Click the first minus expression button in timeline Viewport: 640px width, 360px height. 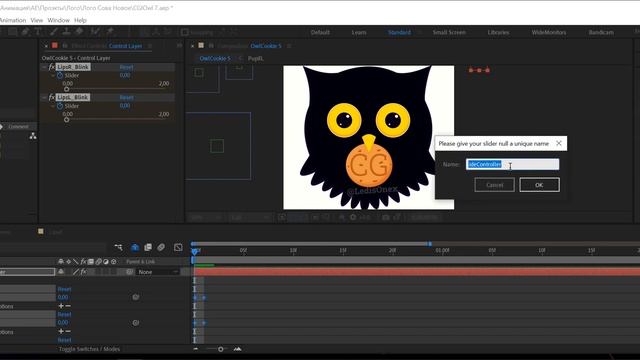pos(68,306)
